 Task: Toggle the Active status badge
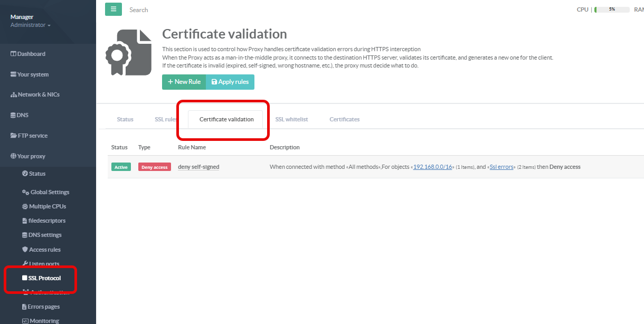[121, 167]
